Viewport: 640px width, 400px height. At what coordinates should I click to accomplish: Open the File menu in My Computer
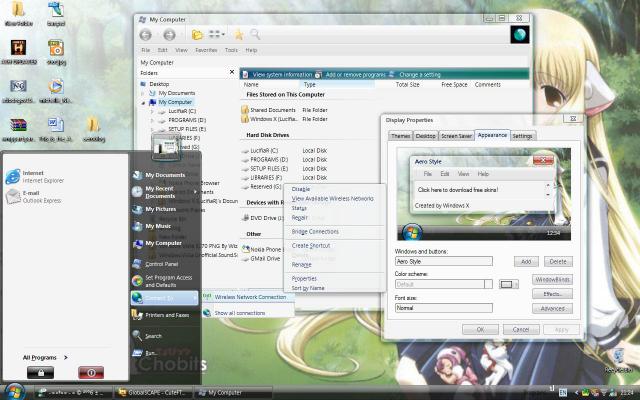(x=146, y=50)
